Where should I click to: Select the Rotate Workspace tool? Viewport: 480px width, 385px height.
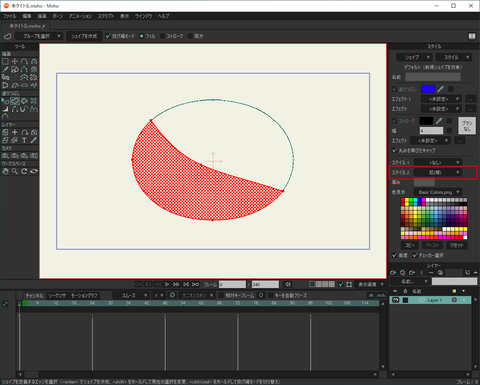click(24, 171)
